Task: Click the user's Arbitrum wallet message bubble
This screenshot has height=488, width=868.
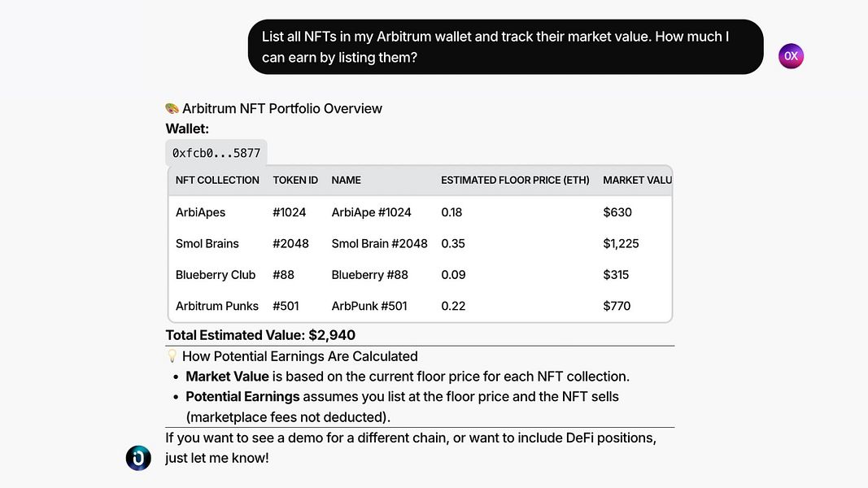Action: [505, 47]
